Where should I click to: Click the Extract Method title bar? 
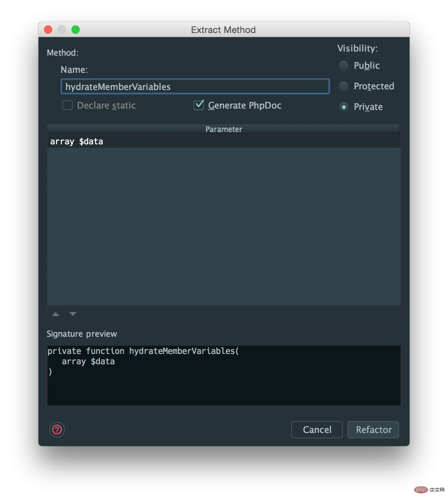223,30
